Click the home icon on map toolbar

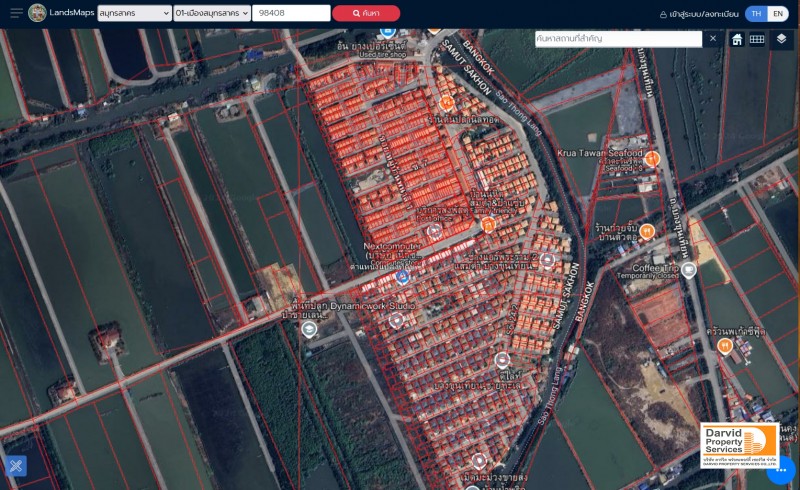(x=737, y=39)
